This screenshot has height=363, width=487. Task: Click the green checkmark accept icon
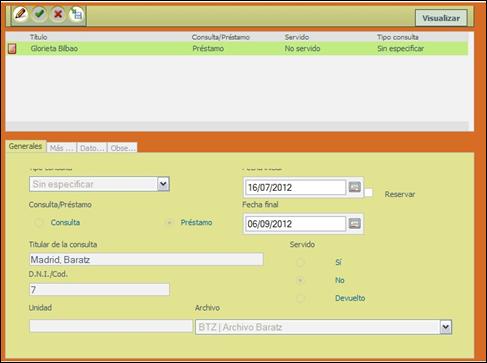[40, 14]
